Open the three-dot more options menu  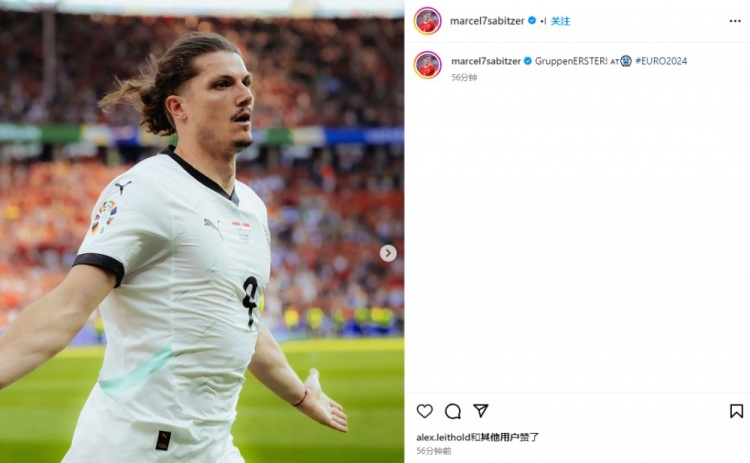tap(735, 21)
